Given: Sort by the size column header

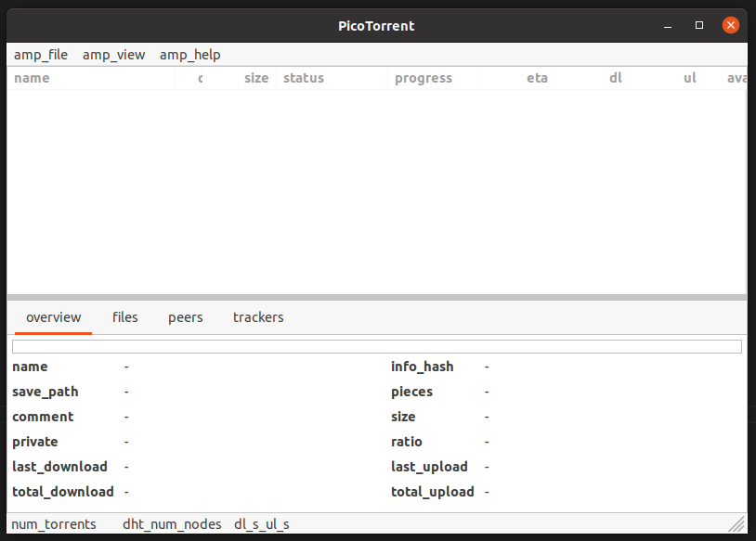Looking at the screenshot, I should coord(239,78).
